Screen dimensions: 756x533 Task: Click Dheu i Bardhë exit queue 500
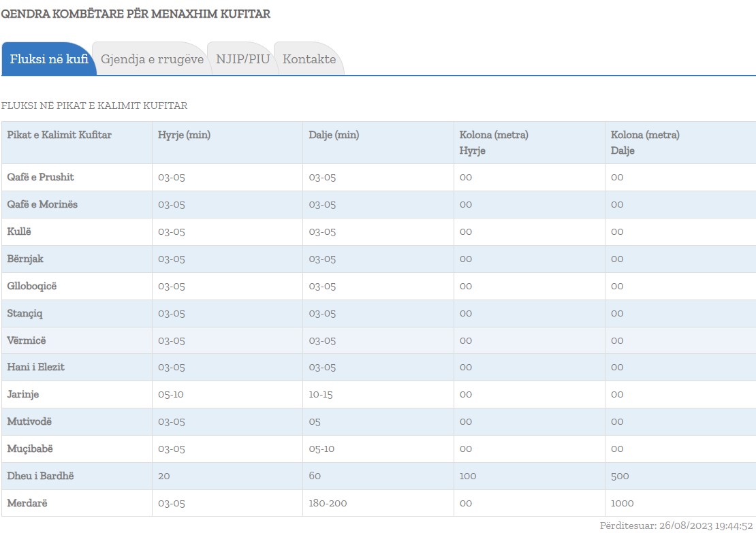tap(620, 476)
